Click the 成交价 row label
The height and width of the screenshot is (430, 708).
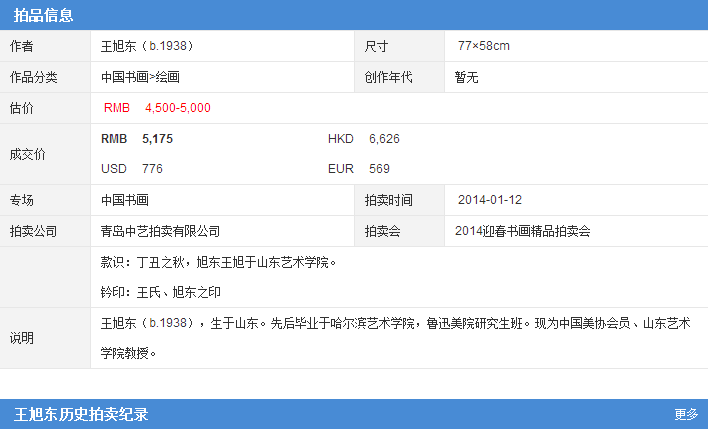coord(27,154)
